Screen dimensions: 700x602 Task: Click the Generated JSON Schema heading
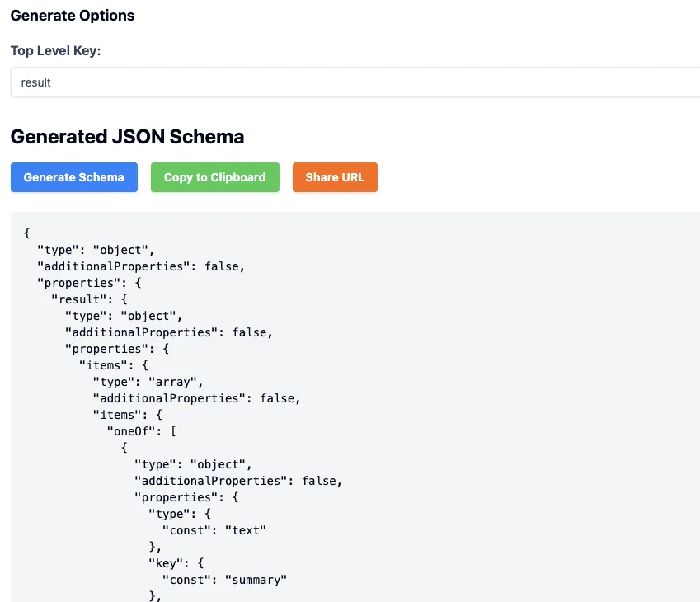pyautogui.click(x=126, y=136)
